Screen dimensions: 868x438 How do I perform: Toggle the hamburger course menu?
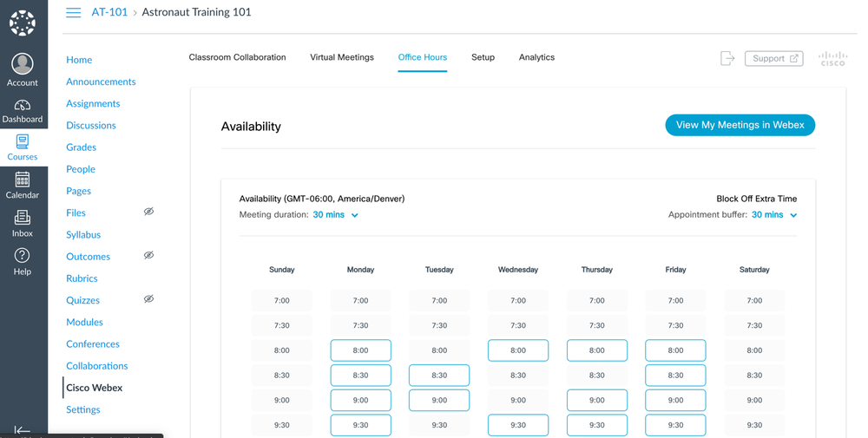(x=73, y=12)
